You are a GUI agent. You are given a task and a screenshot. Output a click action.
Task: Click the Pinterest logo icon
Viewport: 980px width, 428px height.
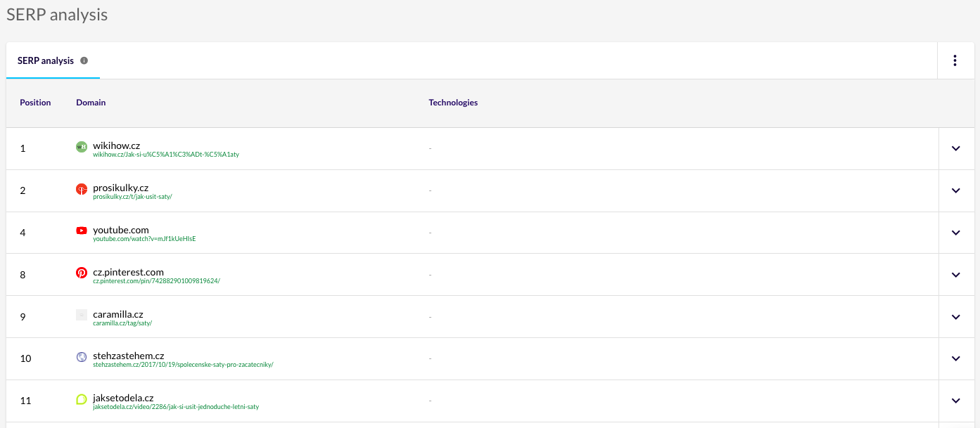point(82,273)
